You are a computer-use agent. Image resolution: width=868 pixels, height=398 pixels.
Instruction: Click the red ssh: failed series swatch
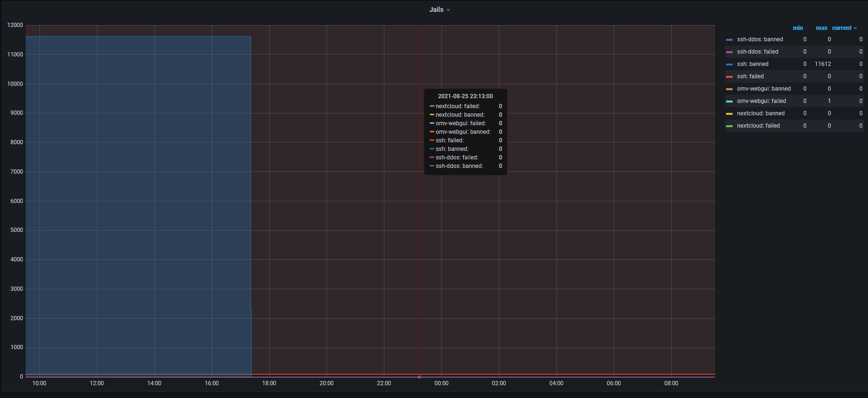point(729,77)
